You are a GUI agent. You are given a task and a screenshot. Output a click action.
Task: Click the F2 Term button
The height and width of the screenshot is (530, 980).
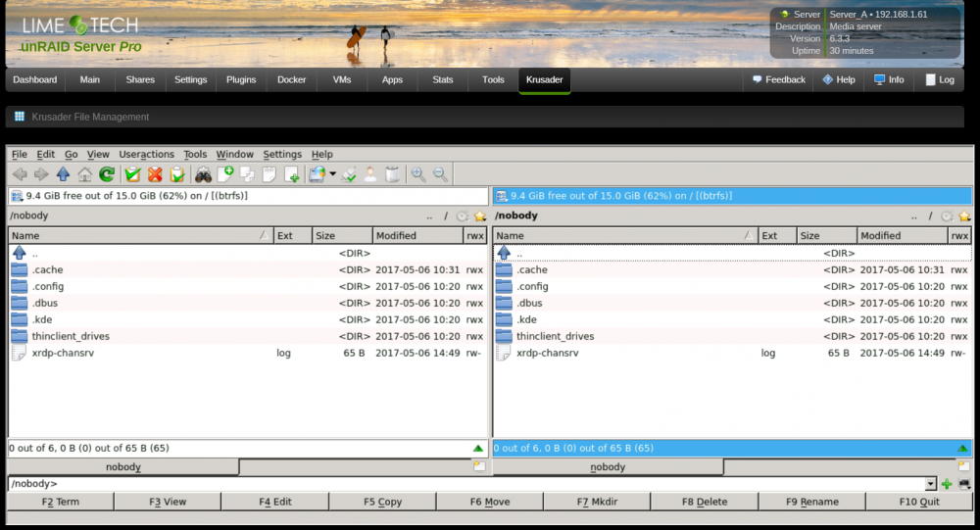click(61, 502)
